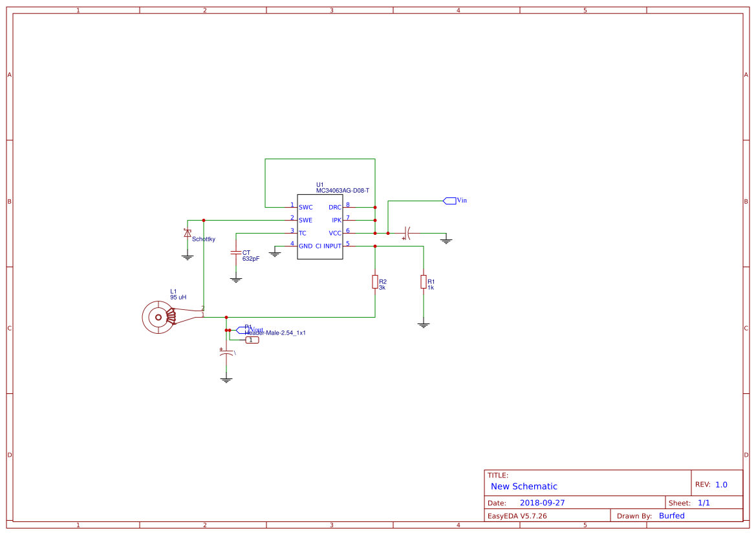
Task: Select the MC34063AG-D08-T chip symbol
Action: coord(319,226)
